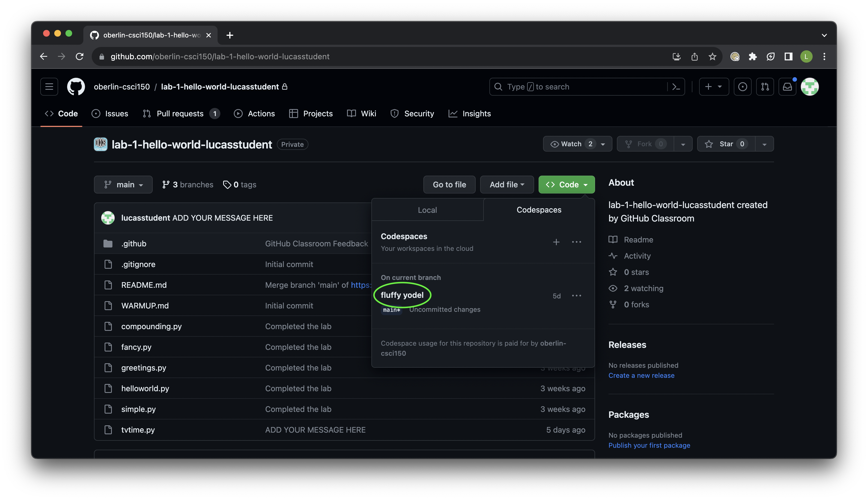Open the user avatar menu
This screenshot has height=500, width=868.
click(810, 86)
